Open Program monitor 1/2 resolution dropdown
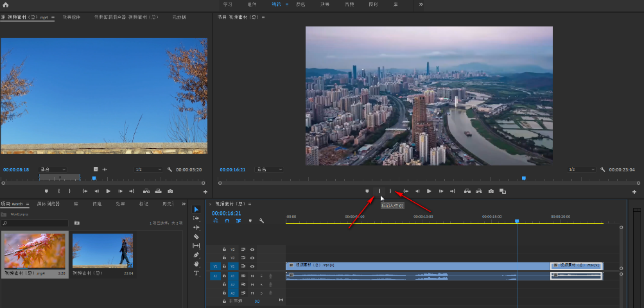 point(580,169)
